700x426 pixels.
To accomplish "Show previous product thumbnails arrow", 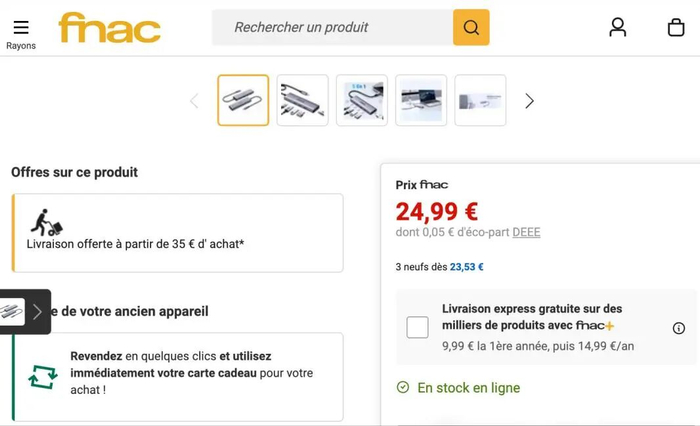I will click(194, 100).
